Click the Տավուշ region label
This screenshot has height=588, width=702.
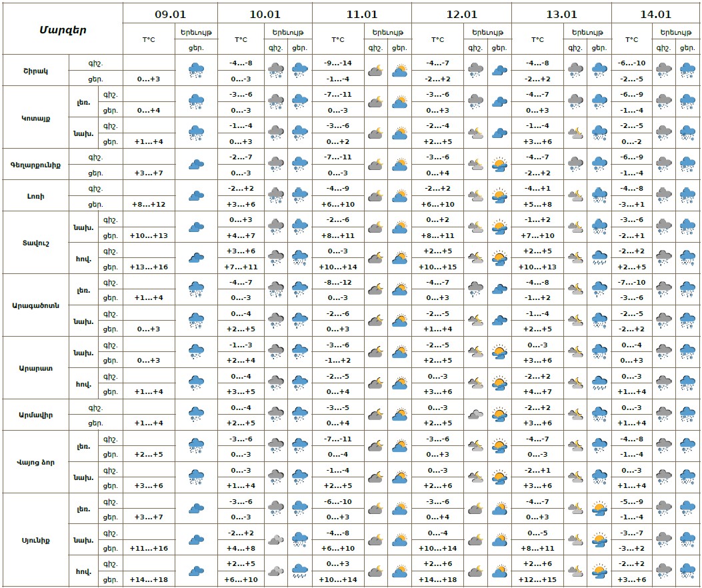click(x=36, y=243)
